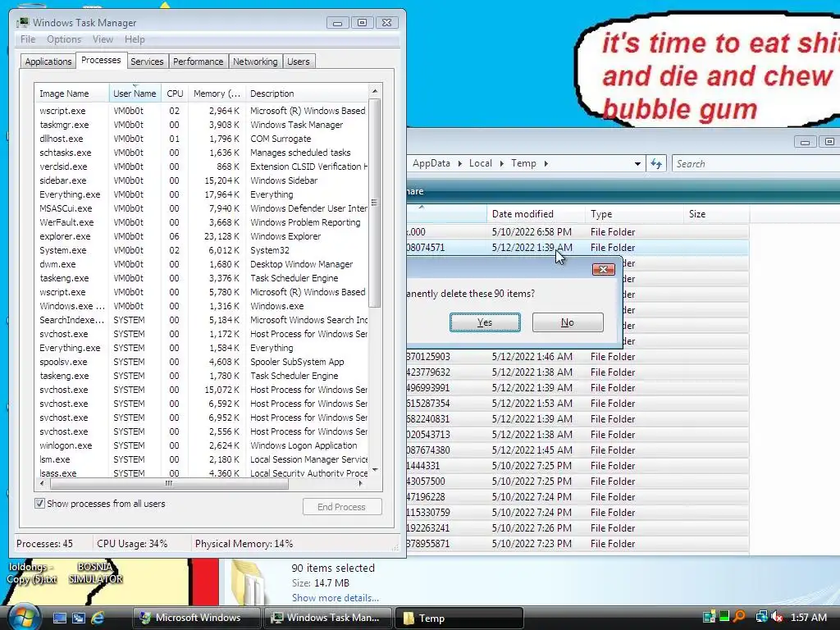This screenshot has width=840, height=630.
Task: Click the scroll up arrow in process list
Action: tap(375, 92)
